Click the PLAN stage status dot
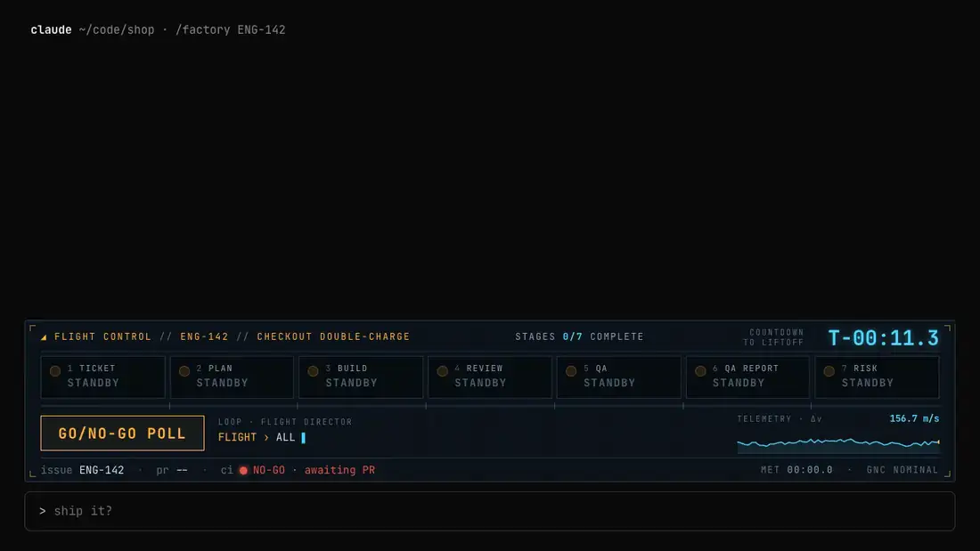This screenshot has height=551, width=980. click(184, 371)
